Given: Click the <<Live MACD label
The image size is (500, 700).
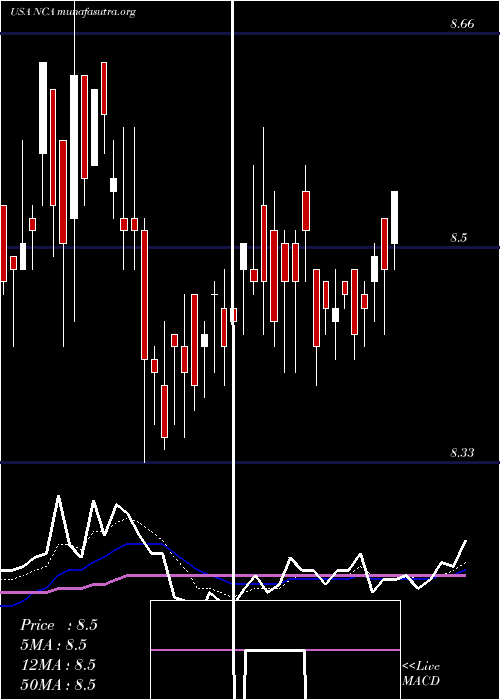Looking at the screenshot, I should click(x=421, y=674).
